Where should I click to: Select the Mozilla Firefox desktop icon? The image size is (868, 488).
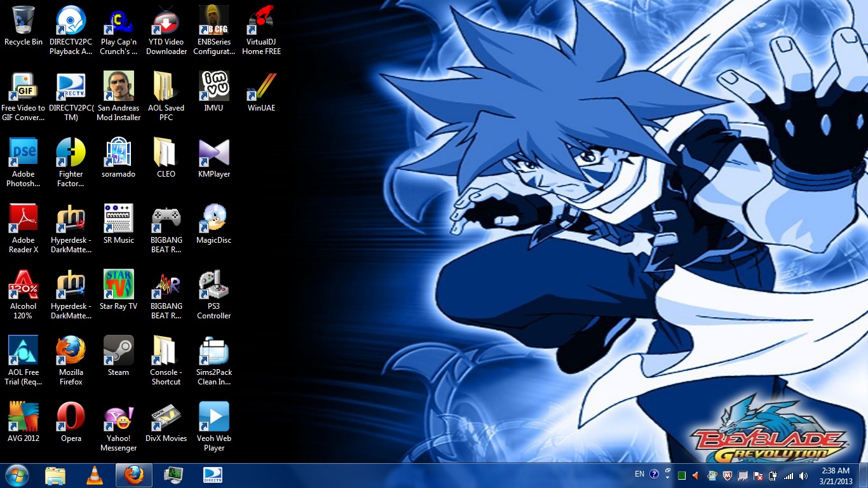[x=71, y=361]
